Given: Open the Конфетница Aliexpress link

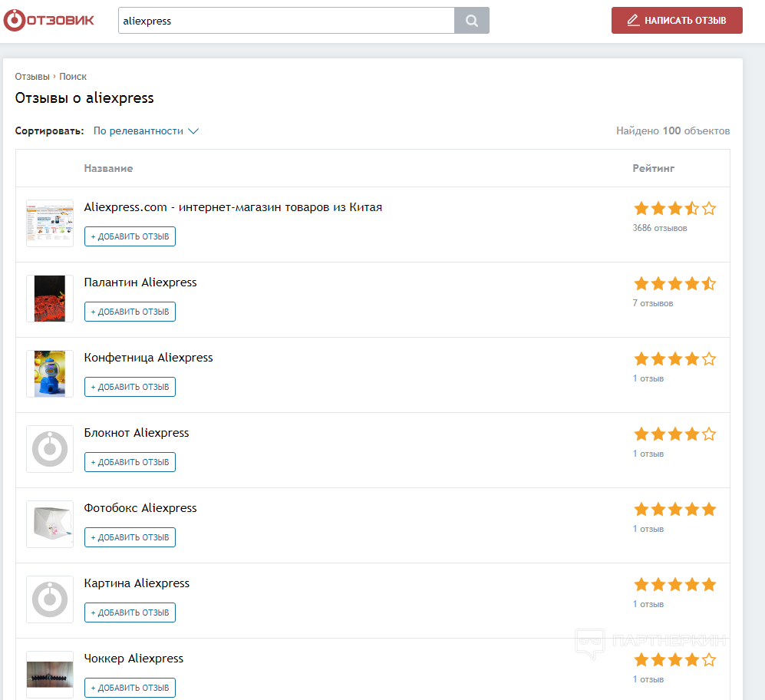Looking at the screenshot, I should (148, 358).
